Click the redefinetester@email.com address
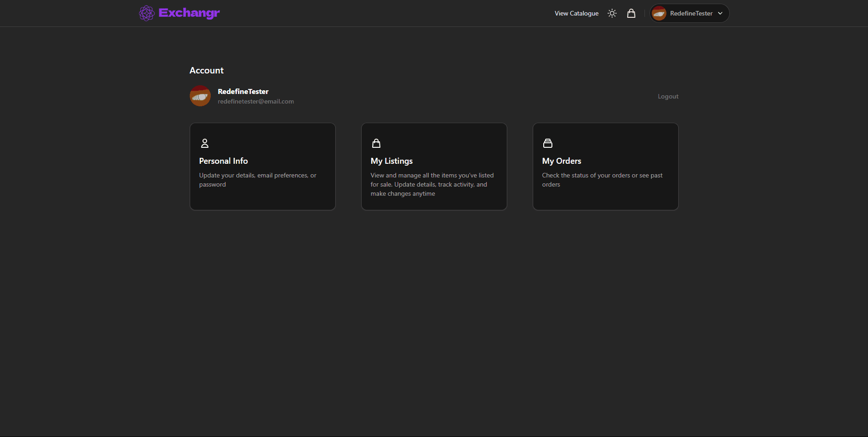The height and width of the screenshot is (437, 868). click(255, 101)
